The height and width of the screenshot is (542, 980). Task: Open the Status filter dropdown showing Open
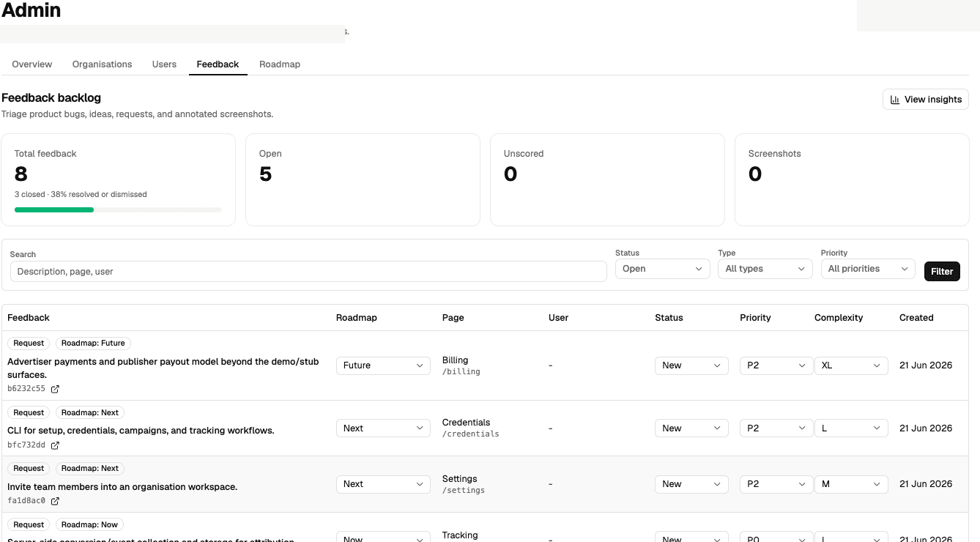[x=663, y=269]
